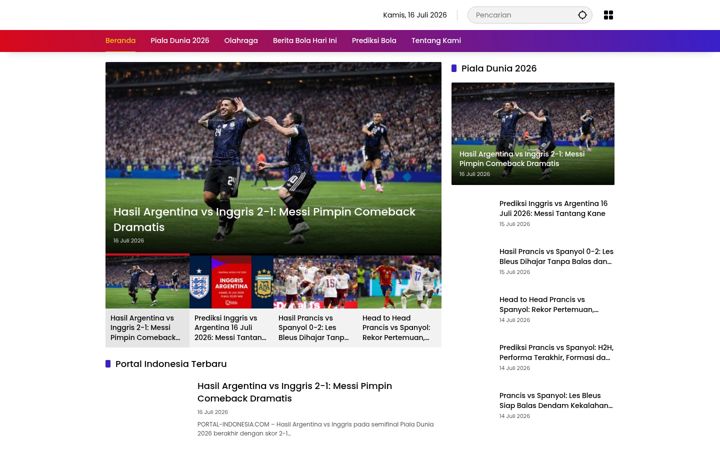This screenshot has width=720, height=450.
Task: Open Terbaru list article Hasil Argentina vs Inggris
Action: [294, 392]
